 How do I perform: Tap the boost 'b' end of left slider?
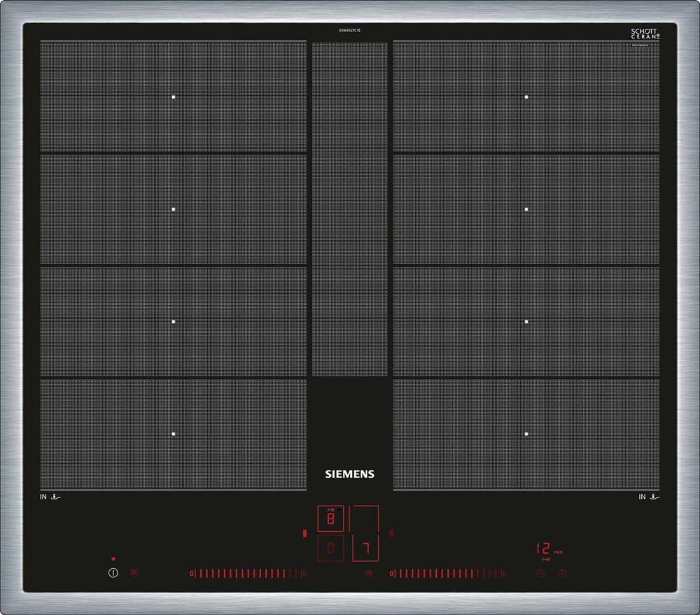(x=304, y=574)
